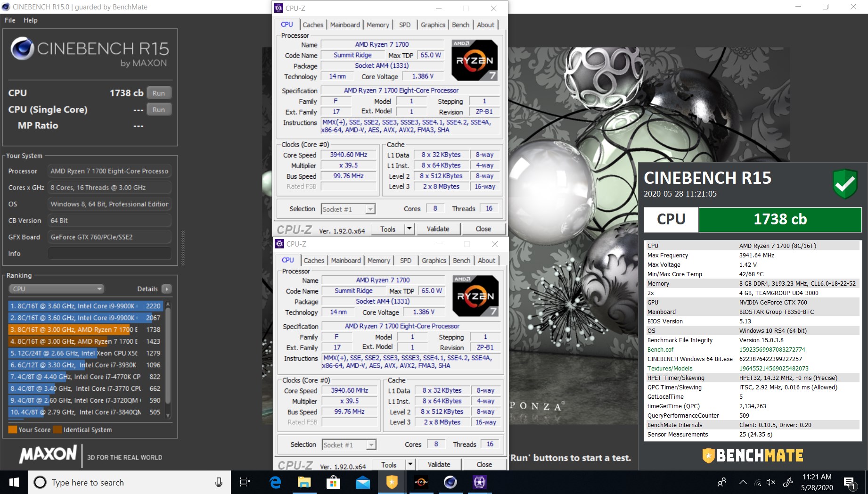Select the CPU tab in lower CPU-Z
Screen dimensions: 868x494
coord(288,260)
